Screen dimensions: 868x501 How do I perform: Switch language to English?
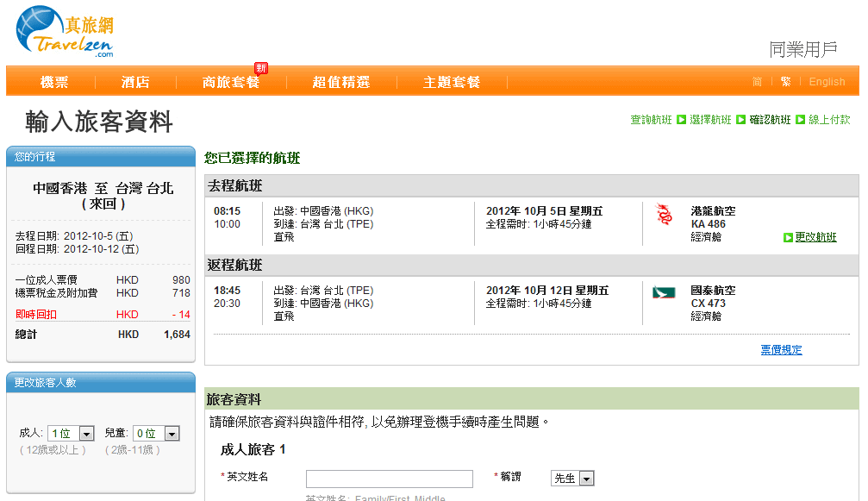(827, 82)
